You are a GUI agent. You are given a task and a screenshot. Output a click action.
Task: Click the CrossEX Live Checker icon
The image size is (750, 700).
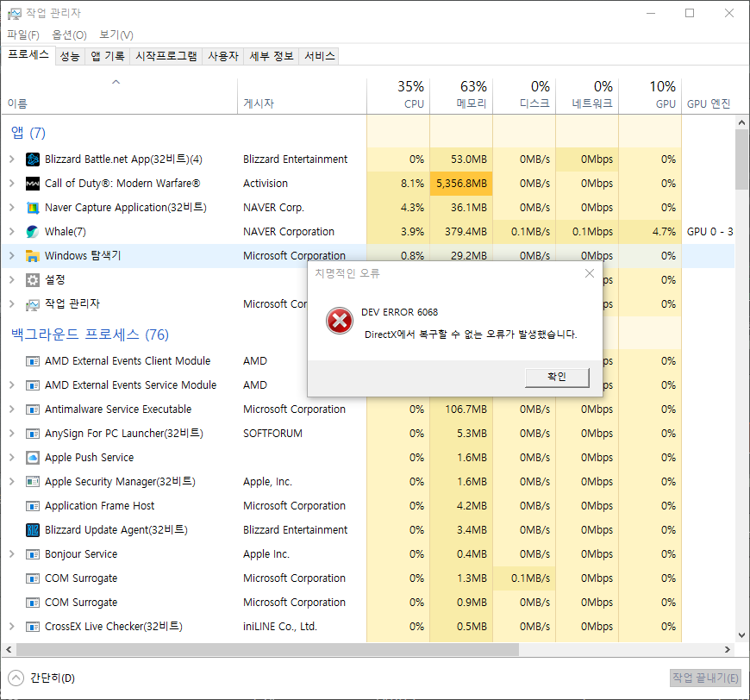(33, 627)
